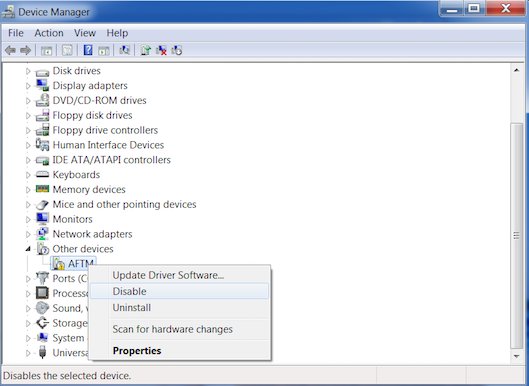This screenshot has height=386, width=529.
Task: Click the Processors chip icon
Action: pos(43,293)
